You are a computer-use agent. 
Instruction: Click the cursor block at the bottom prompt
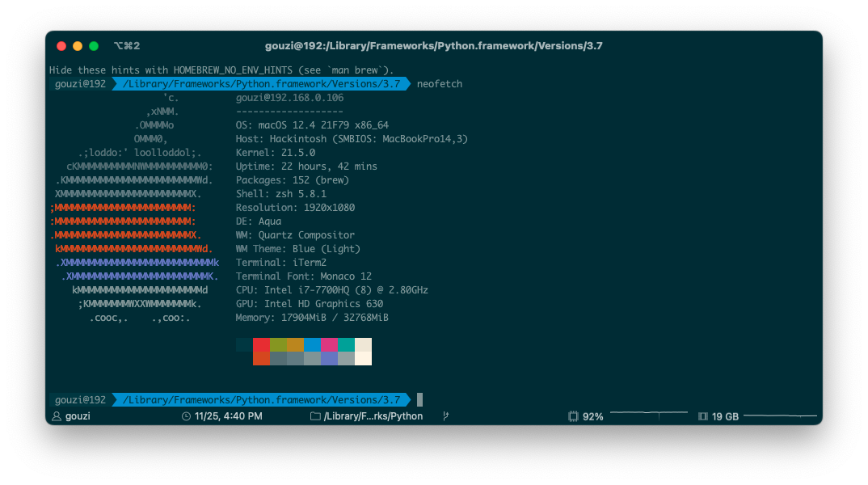tap(419, 400)
